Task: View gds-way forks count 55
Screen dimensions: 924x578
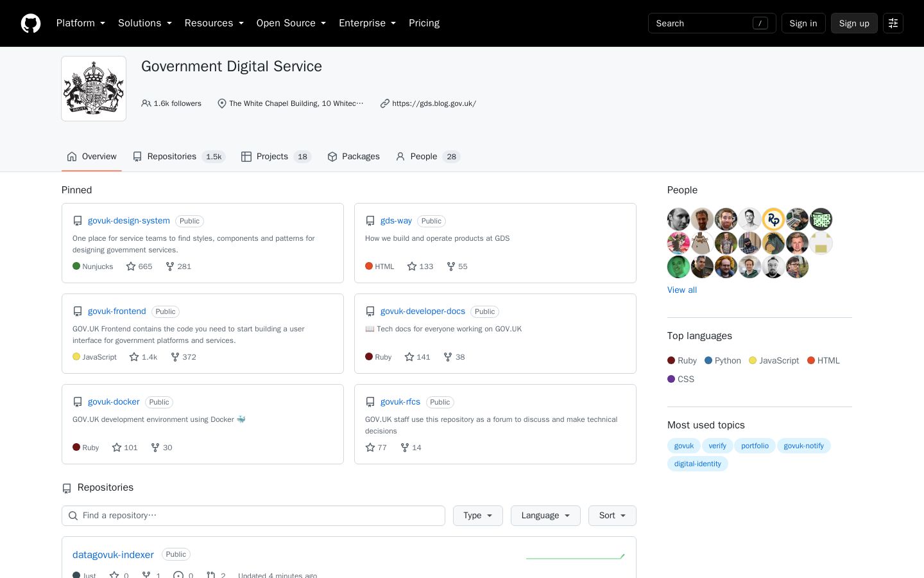Action: tap(457, 267)
